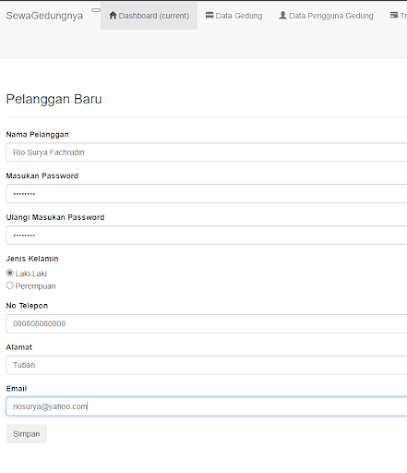Click the Jenis Kelamin label
407x473 pixels.
(x=32, y=259)
